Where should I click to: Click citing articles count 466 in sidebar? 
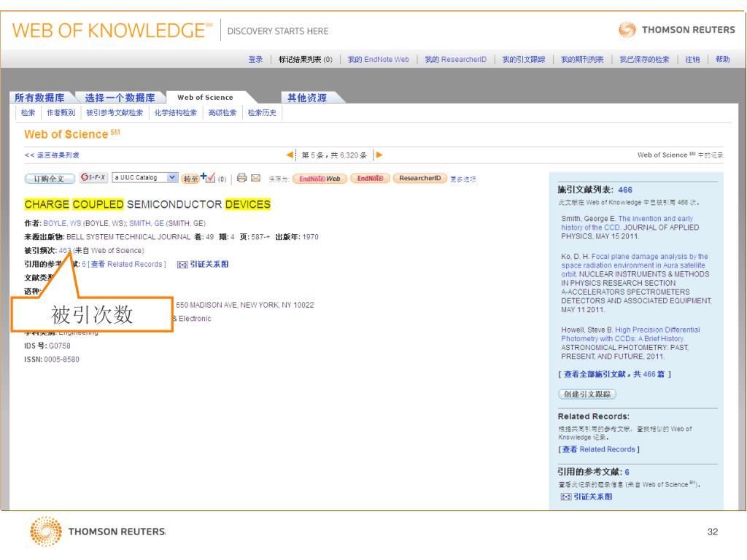[625, 190]
